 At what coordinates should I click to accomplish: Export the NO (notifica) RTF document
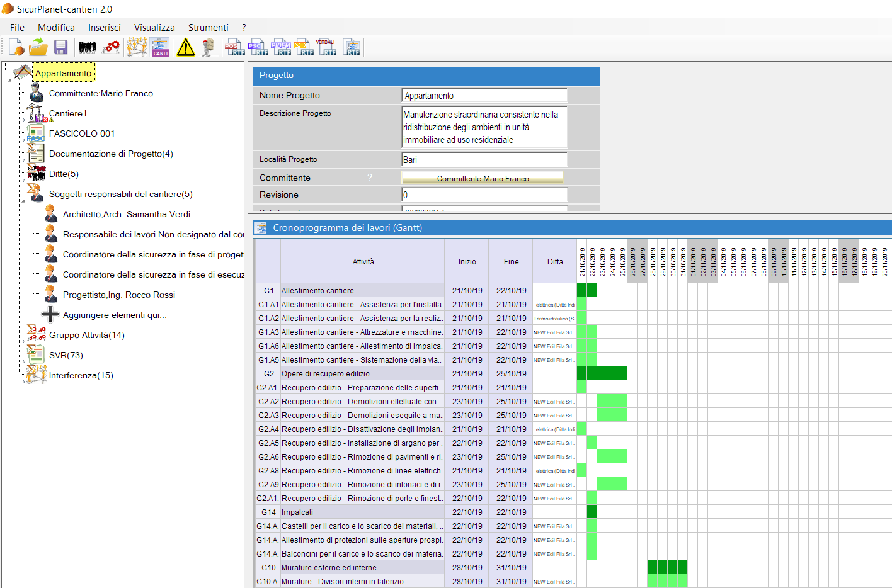point(304,47)
